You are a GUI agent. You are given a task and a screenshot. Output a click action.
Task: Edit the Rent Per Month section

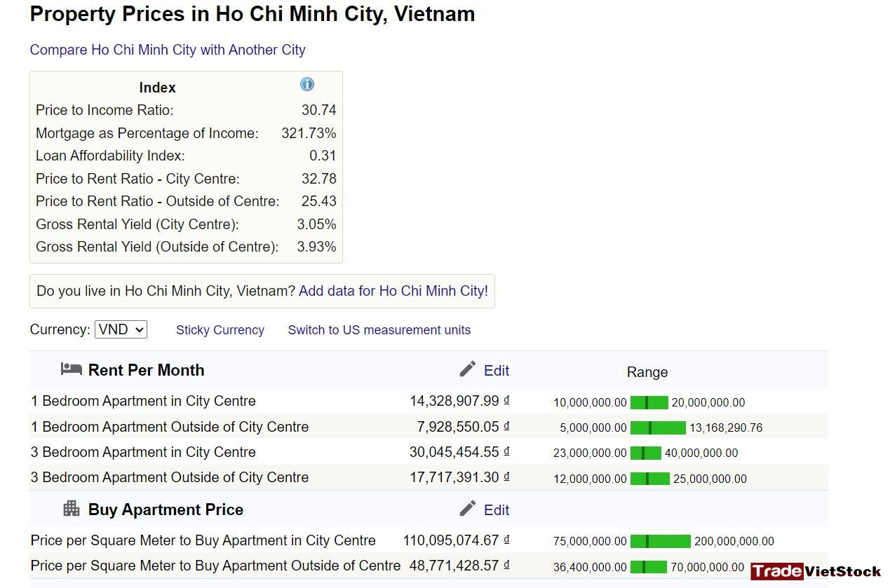tap(497, 371)
